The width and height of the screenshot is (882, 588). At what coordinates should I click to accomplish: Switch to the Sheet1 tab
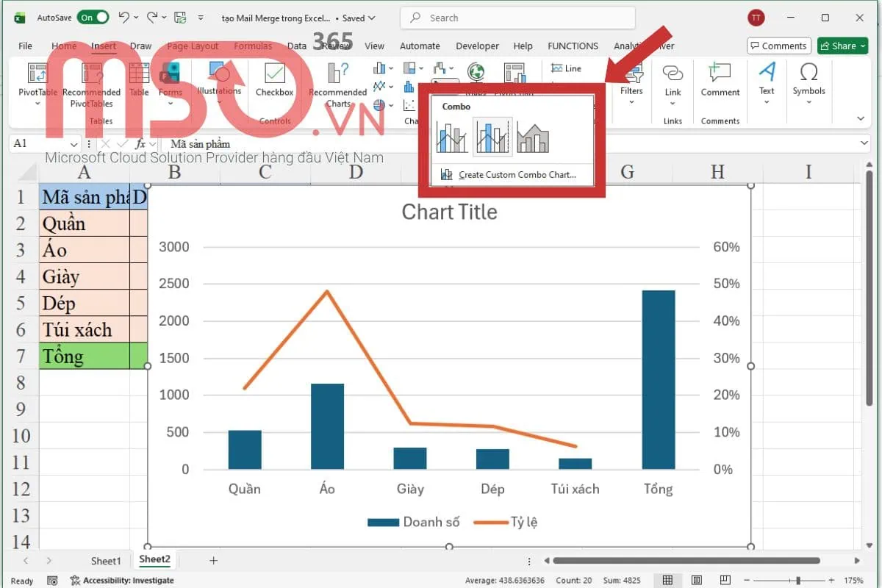[105, 560]
